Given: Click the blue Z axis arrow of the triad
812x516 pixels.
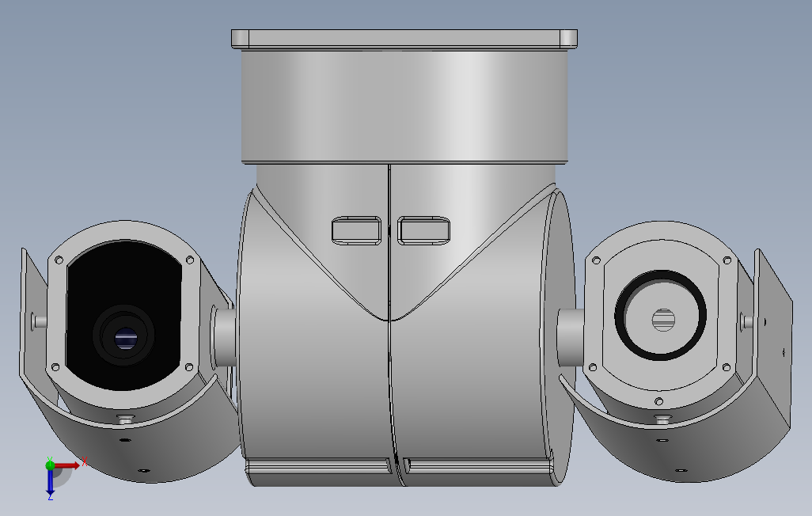Looking at the screenshot, I should click(50, 482).
